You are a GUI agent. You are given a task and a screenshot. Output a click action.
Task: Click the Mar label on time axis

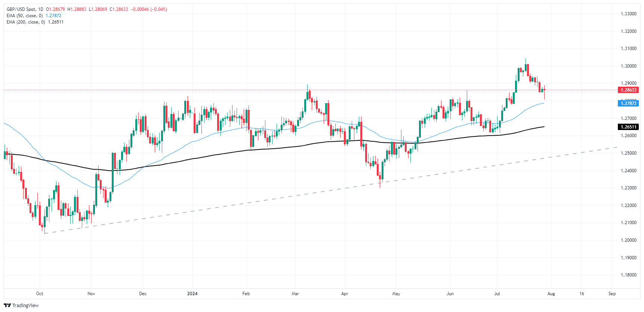point(295,294)
